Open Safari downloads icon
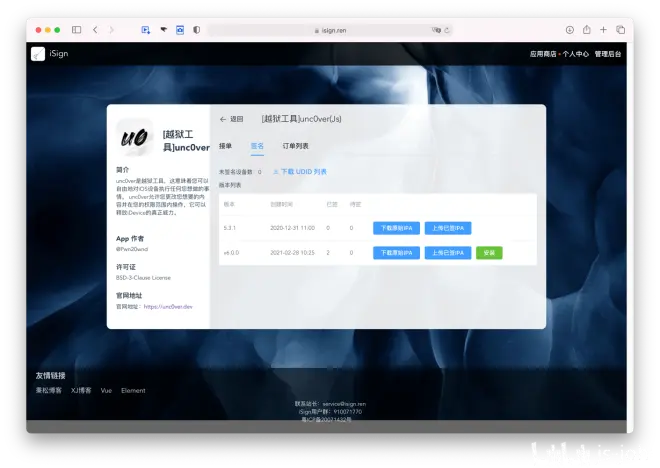The image size is (660, 468). coord(570,30)
